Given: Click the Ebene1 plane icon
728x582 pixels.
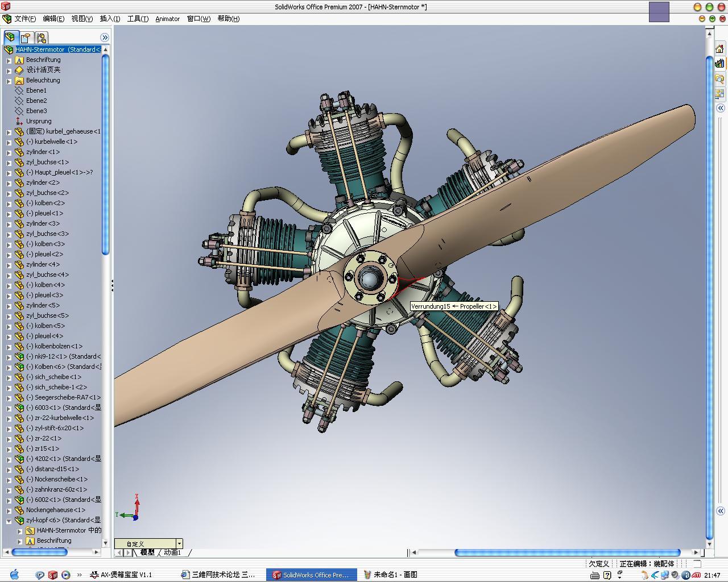Looking at the screenshot, I should tap(19, 90).
